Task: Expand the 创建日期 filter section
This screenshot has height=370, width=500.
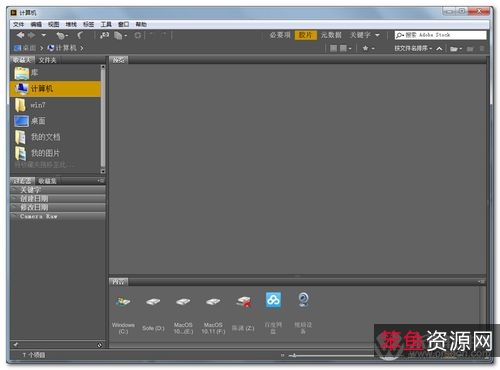Action: point(58,199)
